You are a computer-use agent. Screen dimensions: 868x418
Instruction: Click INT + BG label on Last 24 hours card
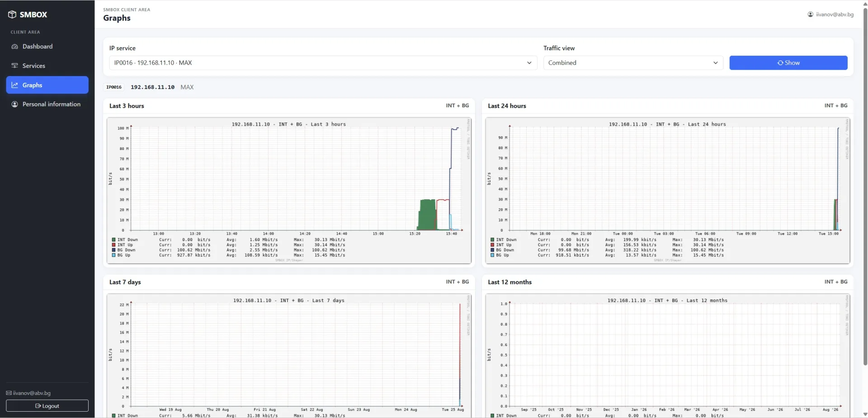coord(836,105)
